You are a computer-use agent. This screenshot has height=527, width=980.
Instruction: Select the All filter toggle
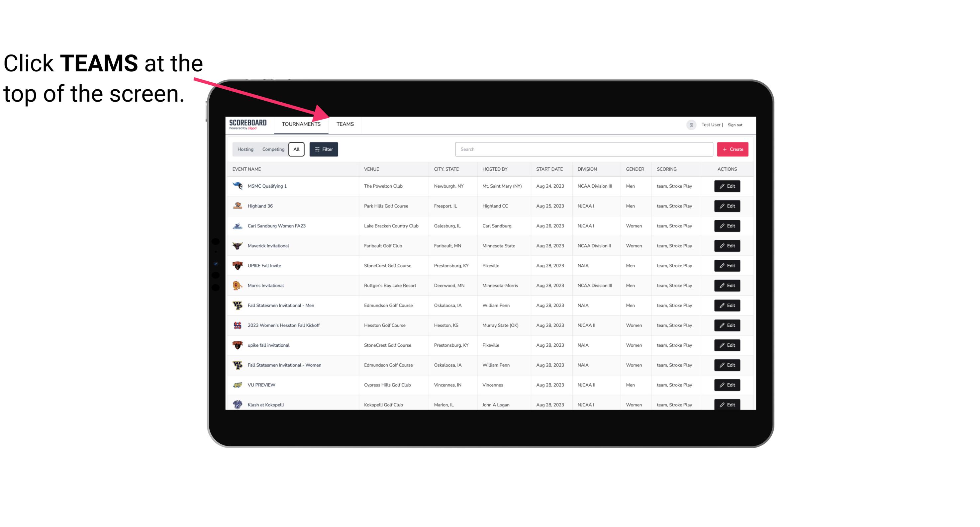[x=297, y=149]
